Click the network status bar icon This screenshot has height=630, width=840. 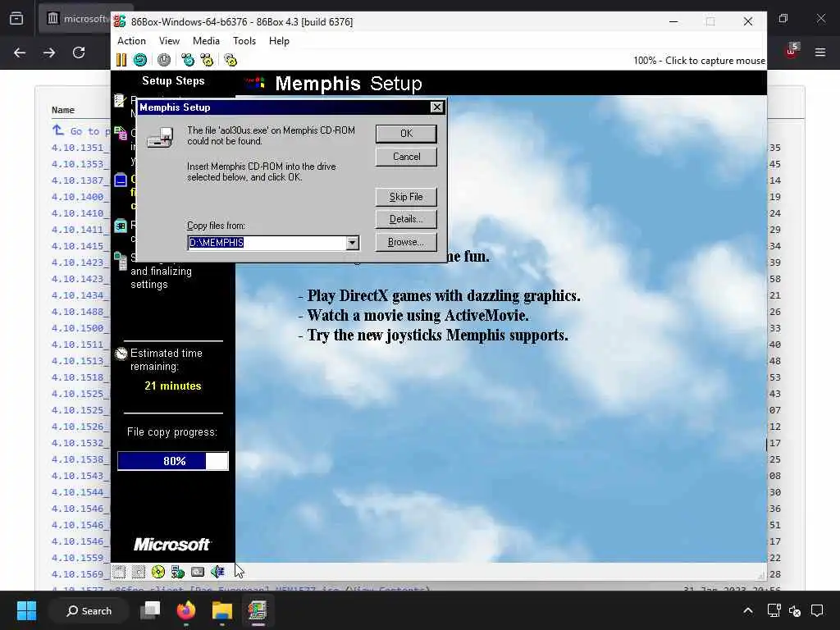(178, 572)
